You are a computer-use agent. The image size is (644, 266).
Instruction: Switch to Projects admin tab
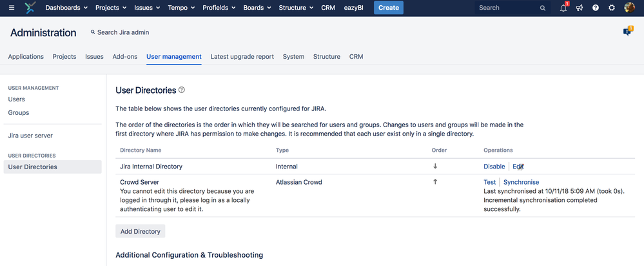(64, 57)
